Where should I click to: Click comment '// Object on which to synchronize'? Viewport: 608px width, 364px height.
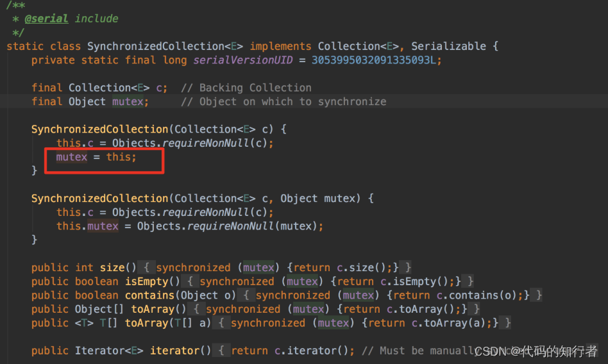pyautogui.click(x=283, y=101)
